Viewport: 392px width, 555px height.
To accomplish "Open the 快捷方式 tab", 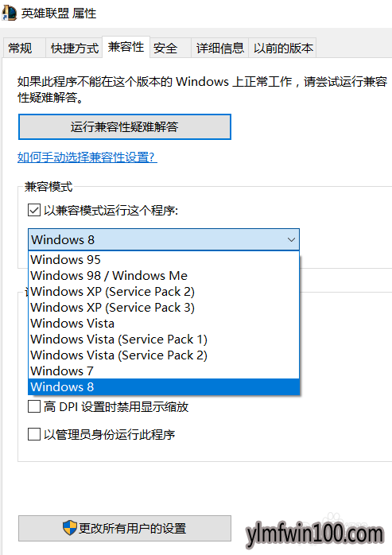I will (x=74, y=48).
